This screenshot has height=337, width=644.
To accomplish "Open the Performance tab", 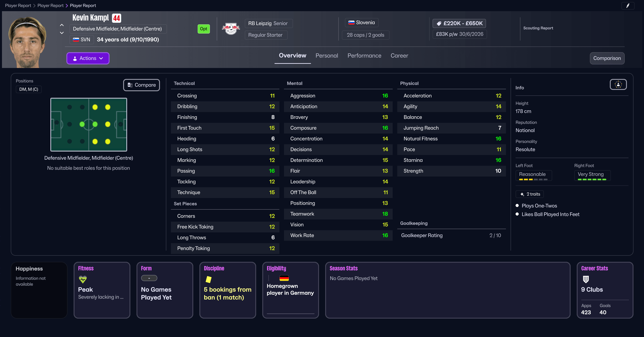I will 364,55.
